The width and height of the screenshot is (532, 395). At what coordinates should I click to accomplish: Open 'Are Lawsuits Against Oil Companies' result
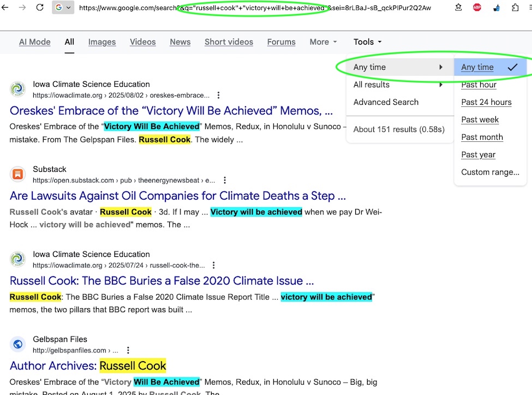click(x=177, y=196)
